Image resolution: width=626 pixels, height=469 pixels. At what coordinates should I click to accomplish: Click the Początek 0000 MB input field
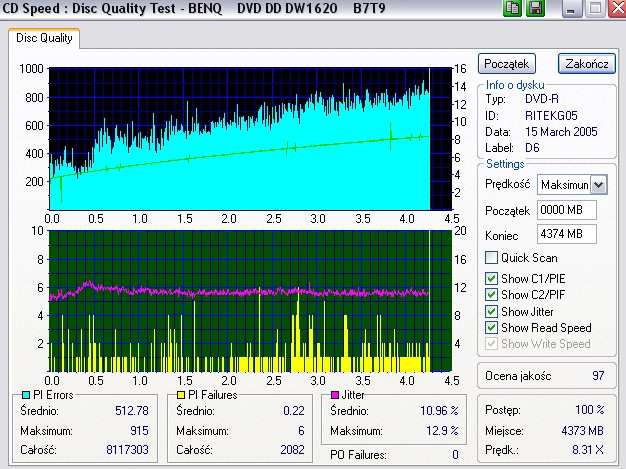click(567, 210)
